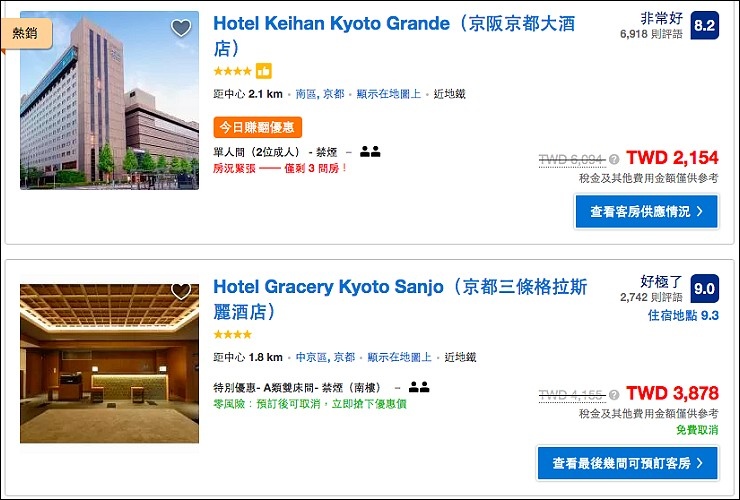This screenshot has height=500, width=740.
Task: Click the two-guest occupancy icon for Keihan
Action: (370, 152)
